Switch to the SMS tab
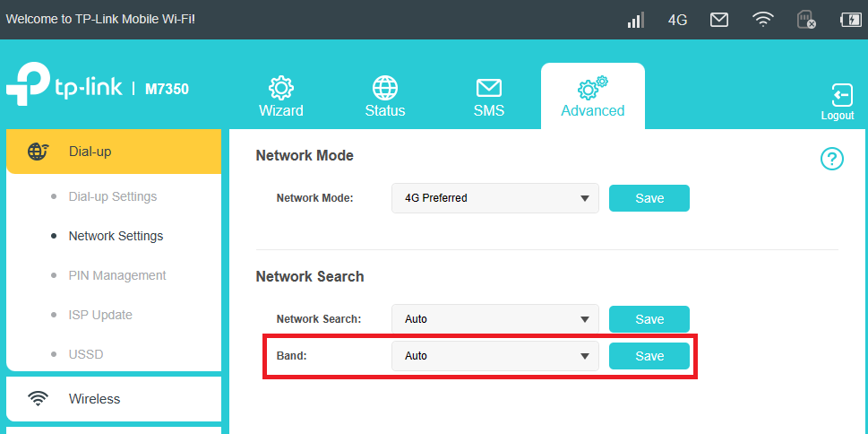Image resolution: width=868 pixels, height=434 pixels. [x=489, y=96]
